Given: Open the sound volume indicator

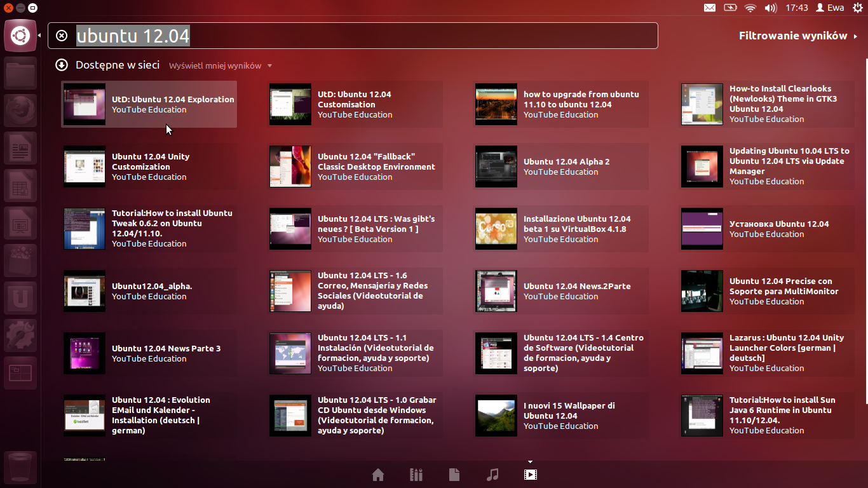Looking at the screenshot, I should click(x=771, y=8).
